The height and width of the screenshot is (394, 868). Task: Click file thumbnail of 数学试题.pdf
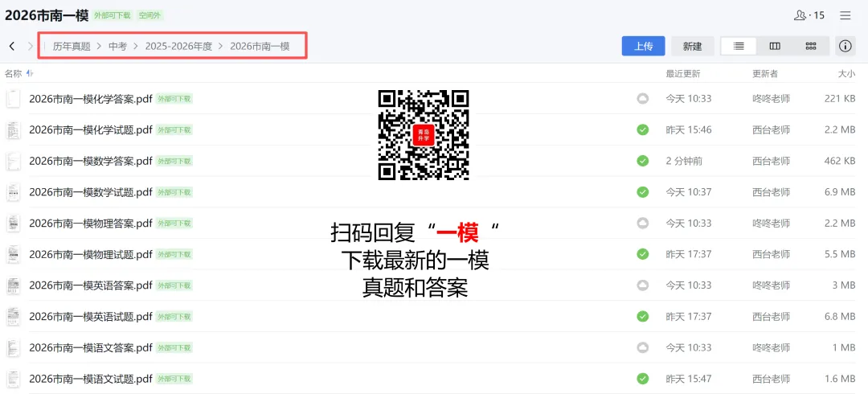pyautogui.click(x=13, y=191)
